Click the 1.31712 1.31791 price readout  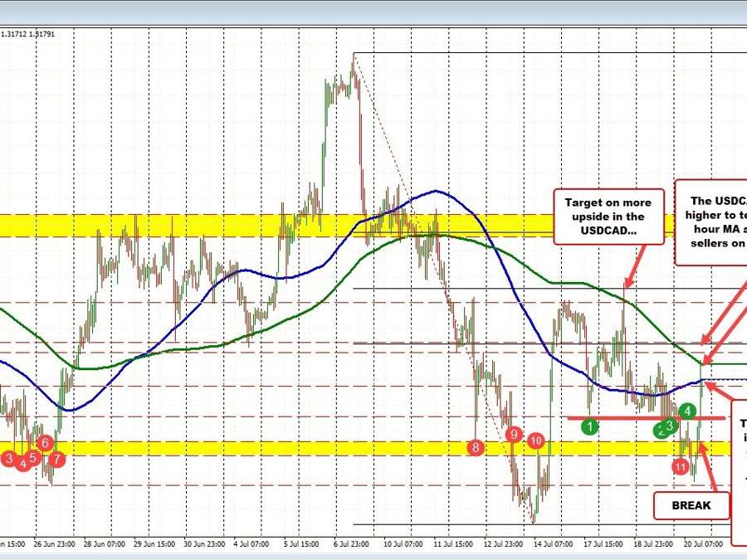pyautogui.click(x=27, y=34)
